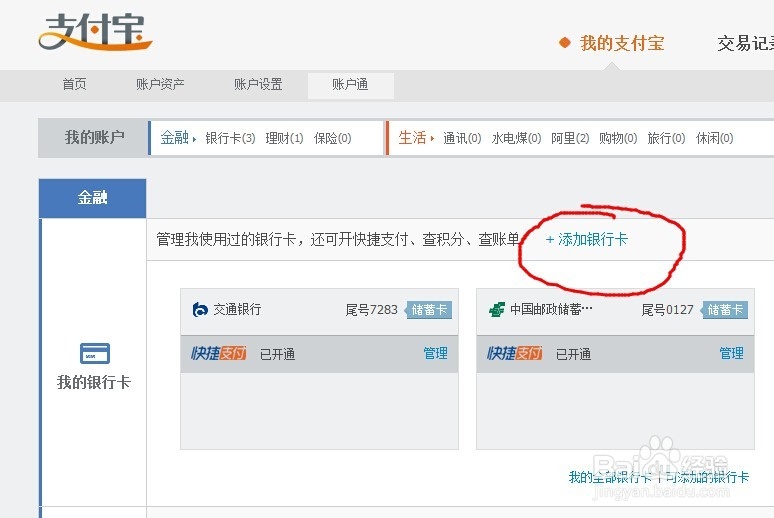Open 旅行(0) link

(x=666, y=138)
